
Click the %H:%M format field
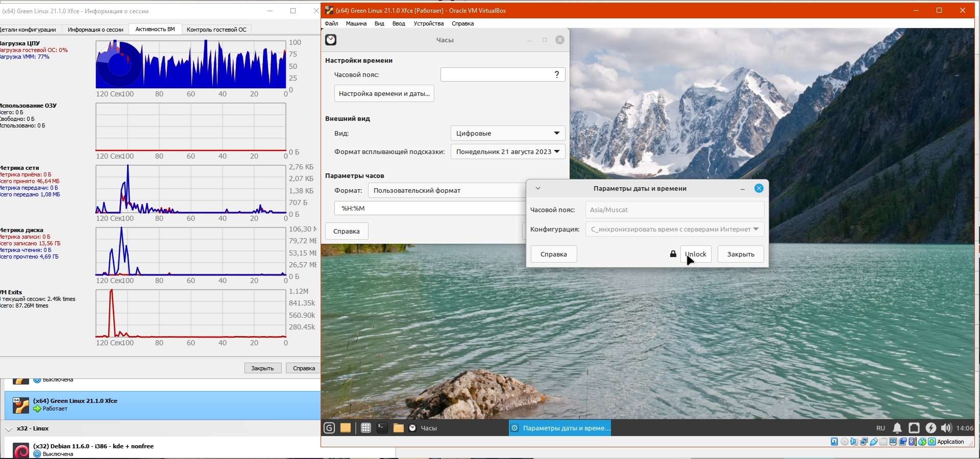[429, 208]
